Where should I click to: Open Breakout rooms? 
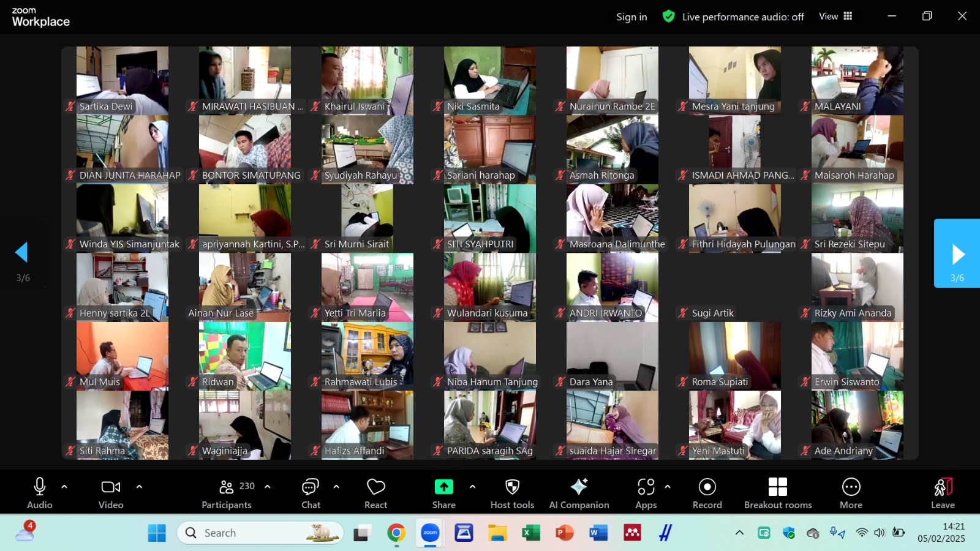[x=778, y=493]
